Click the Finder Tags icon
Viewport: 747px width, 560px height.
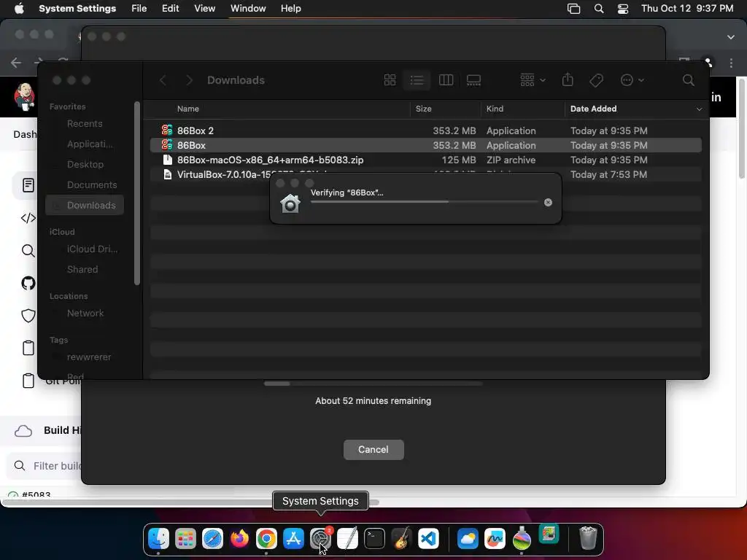[x=596, y=80]
